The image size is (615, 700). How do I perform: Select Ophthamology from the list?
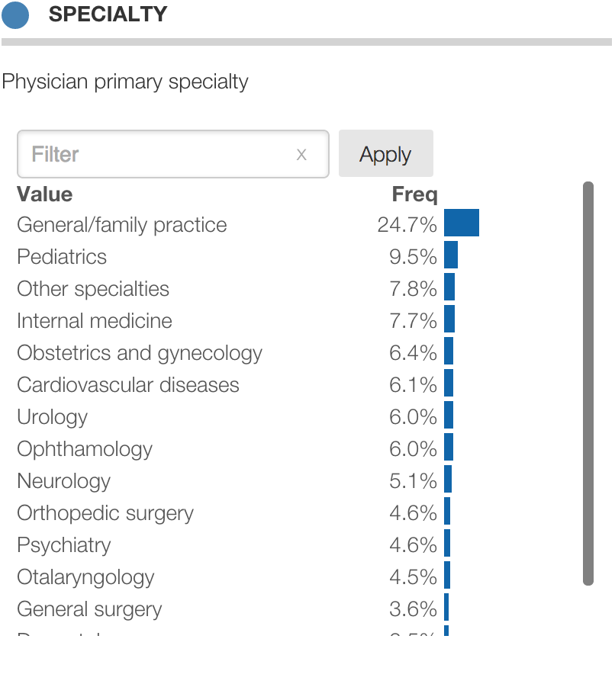pyautogui.click(x=85, y=449)
